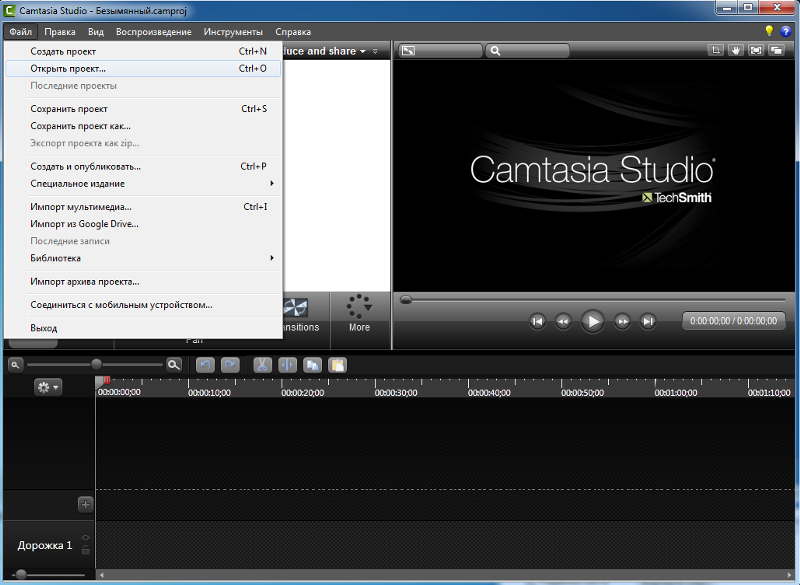The height and width of the screenshot is (585, 800).
Task: Split the clip at the playhead
Action: [288, 365]
